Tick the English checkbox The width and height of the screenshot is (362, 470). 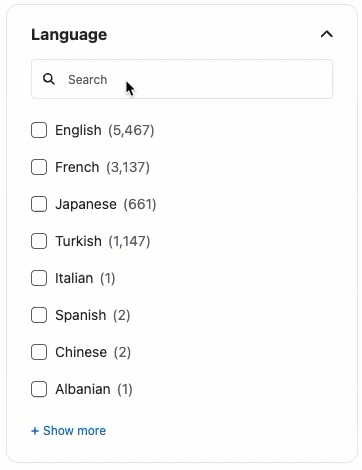coord(39,130)
